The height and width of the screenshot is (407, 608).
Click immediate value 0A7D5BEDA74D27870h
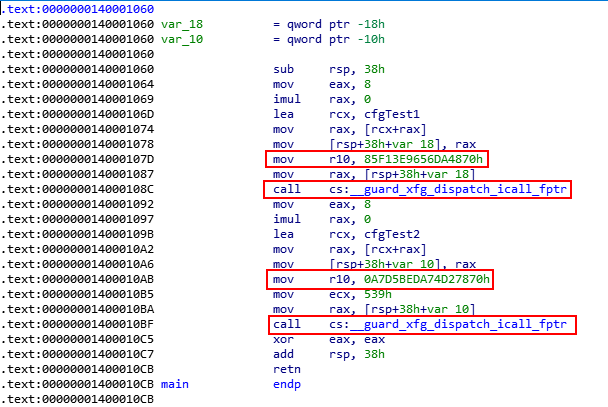[427, 279]
